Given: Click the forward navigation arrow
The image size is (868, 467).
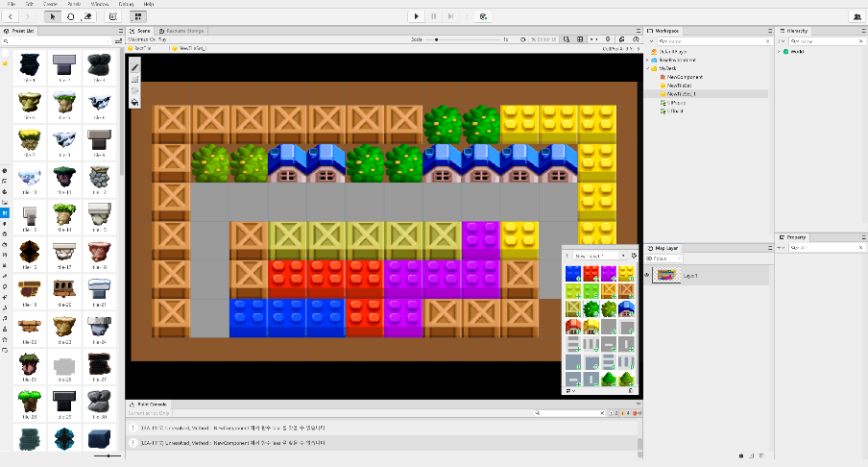Looking at the screenshot, I should point(28,16).
